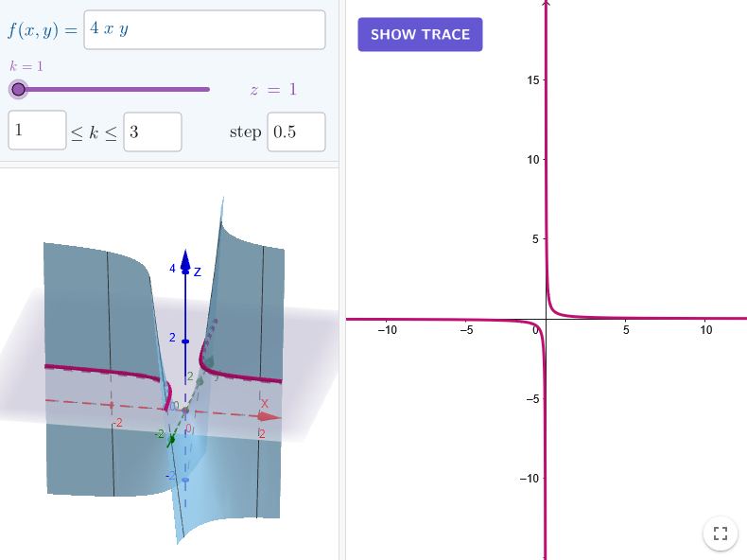
Task: Click the maximum k value box containing 3
Action: [x=152, y=131]
